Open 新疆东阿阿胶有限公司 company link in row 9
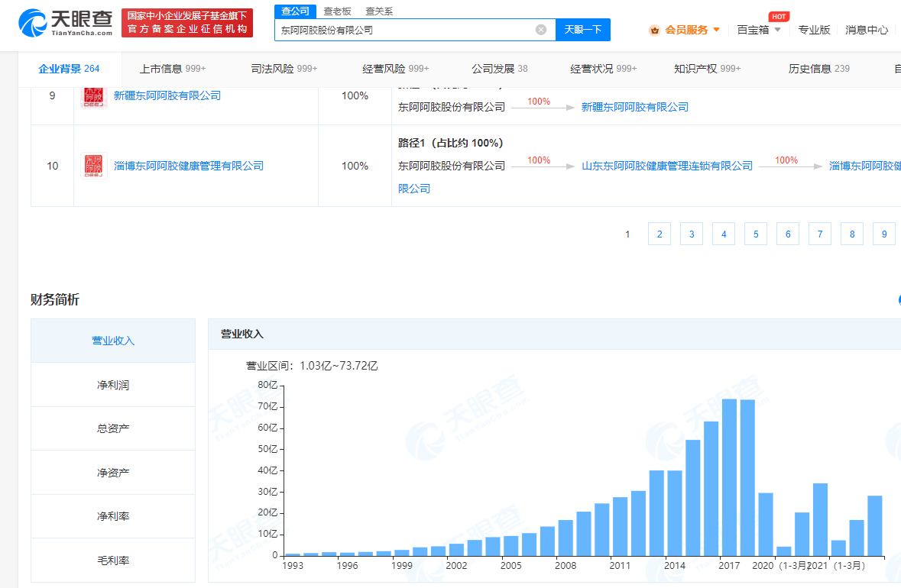 tap(167, 95)
